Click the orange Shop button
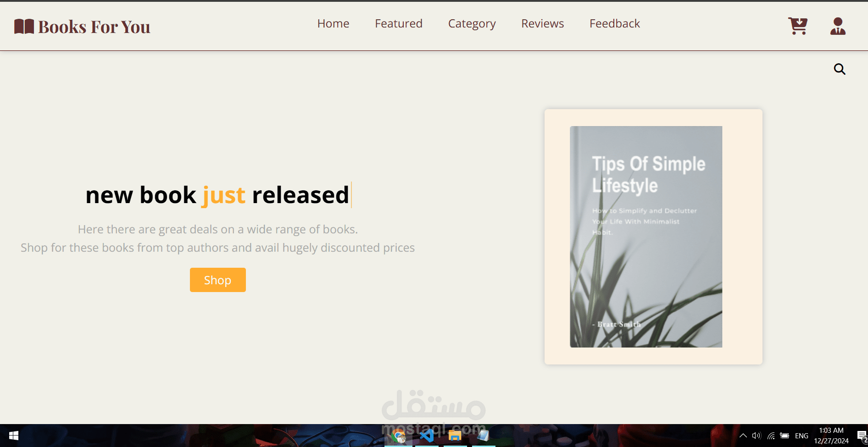This screenshot has width=868, height=447. tap(218, 280)
